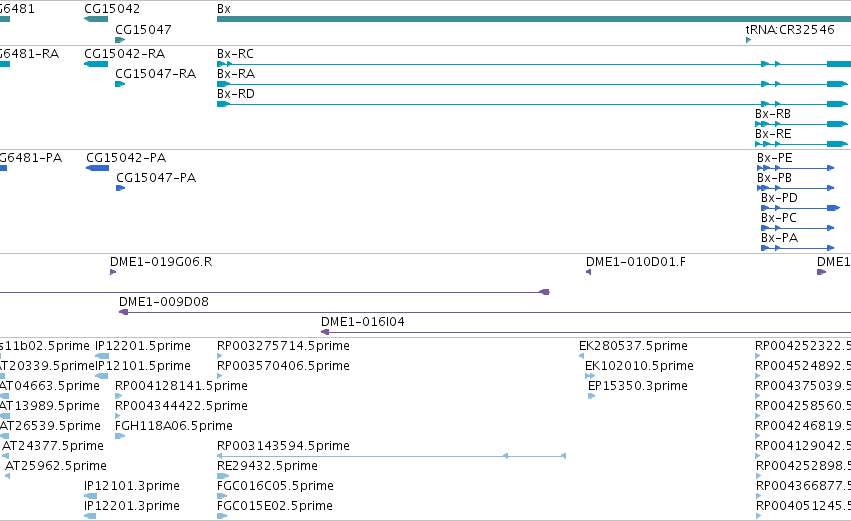Select the EK102010.5prime double-arrow glyph
The image size is (851, 521).
(590, 376)
